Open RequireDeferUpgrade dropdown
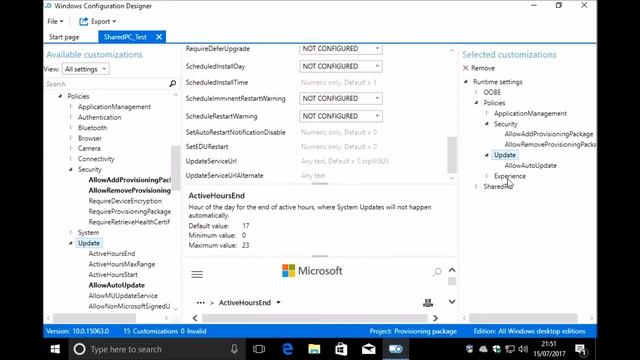The height and width of the screenshot is (360, 640). 340,49
